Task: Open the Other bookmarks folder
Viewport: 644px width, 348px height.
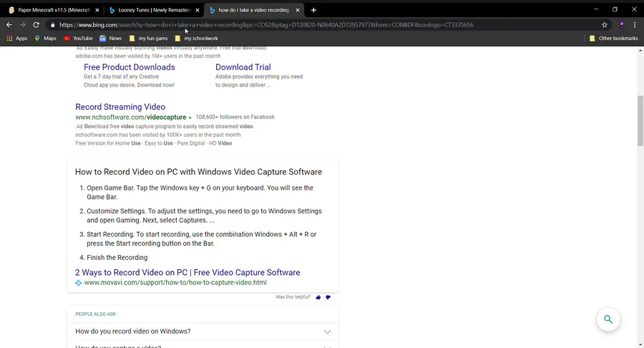Action: pos(614,38)
